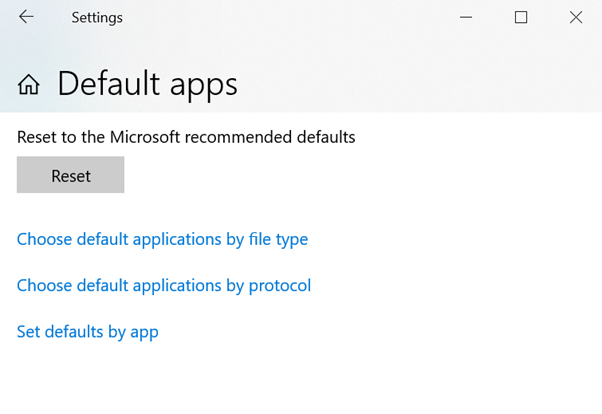Open the Set defaults by app link
602x414 pixels.
(88, 331)
